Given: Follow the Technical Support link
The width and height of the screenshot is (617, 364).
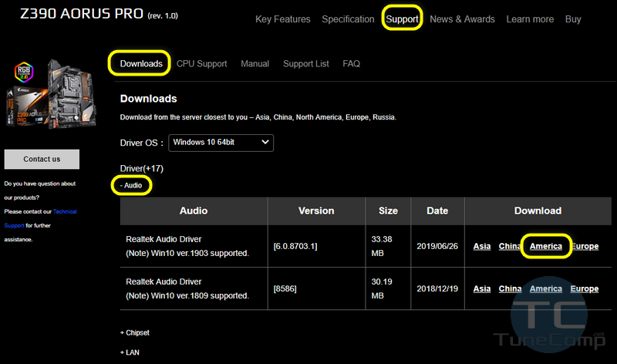Looking at the screenshot, I should [40, 218].
